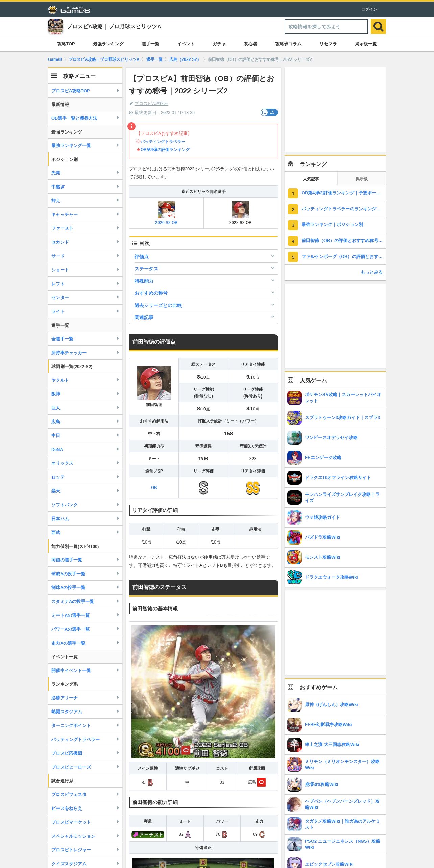Click もっとみる under the ranking
Viewport: 434px width, 868px height.
click(371, 272)
